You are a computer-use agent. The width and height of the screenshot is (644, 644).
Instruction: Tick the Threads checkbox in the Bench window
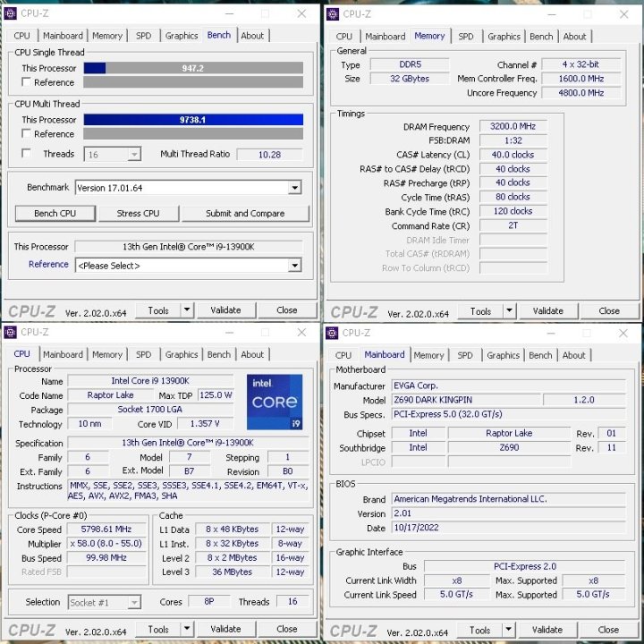pos(26,154)
